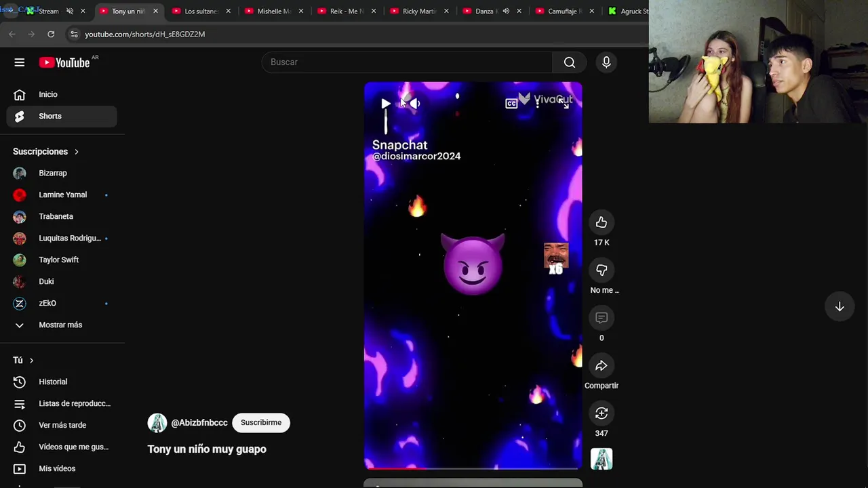Viewport: 868px width, 488px height.
Task: Like the Short with thumbs up
Action: [601, 222]
